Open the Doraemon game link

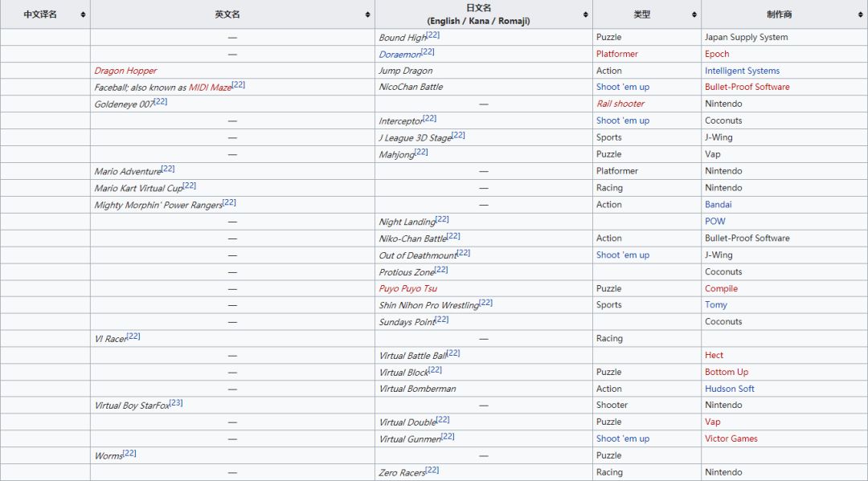(x=399, y=54)
